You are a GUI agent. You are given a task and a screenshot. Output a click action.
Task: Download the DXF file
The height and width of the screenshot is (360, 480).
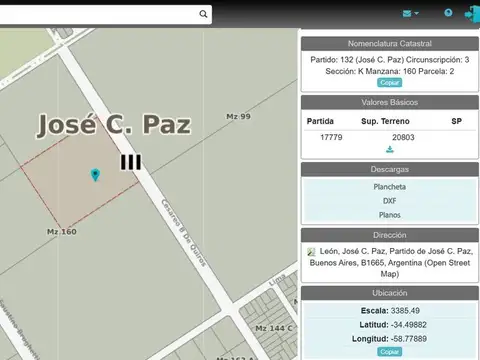point(389,201)
